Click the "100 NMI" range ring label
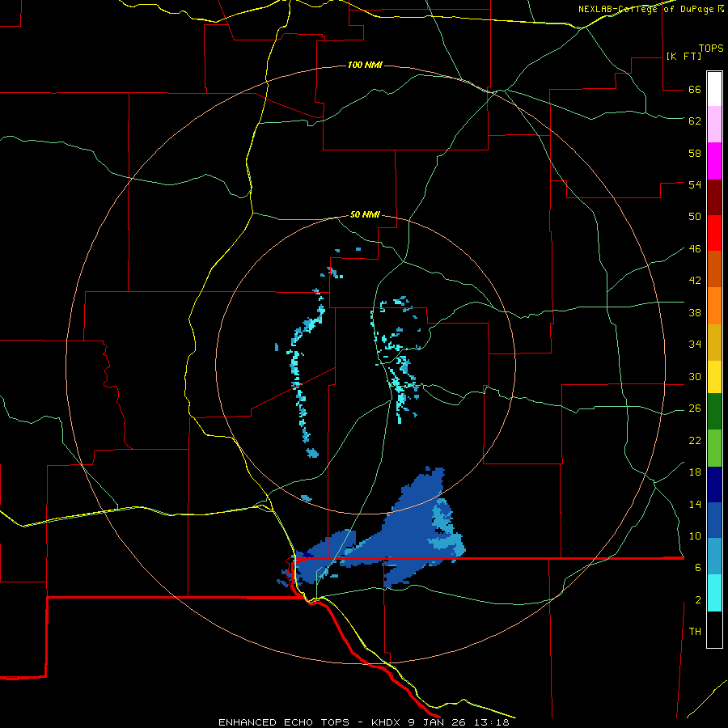728x728 pixels. 365,65
